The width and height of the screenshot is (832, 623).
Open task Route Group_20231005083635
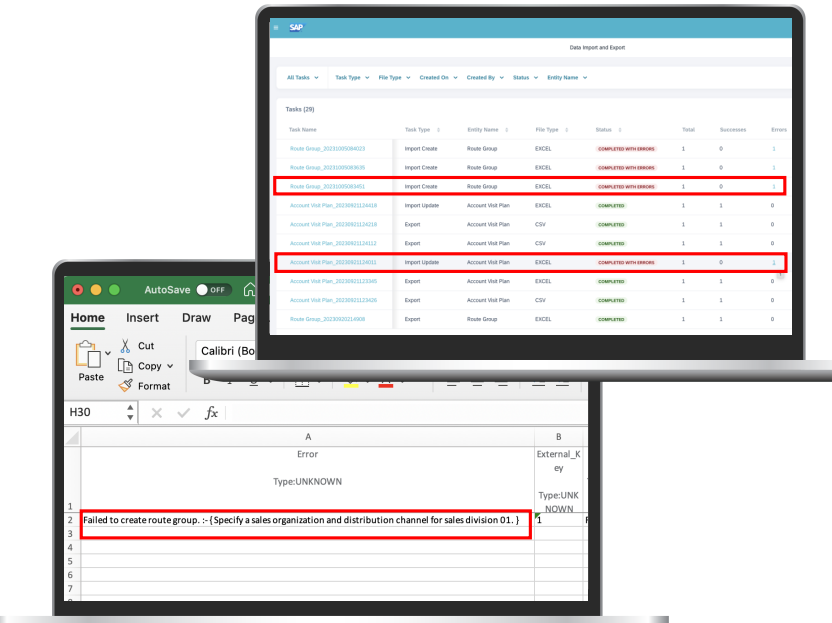(x=327, y=168)
